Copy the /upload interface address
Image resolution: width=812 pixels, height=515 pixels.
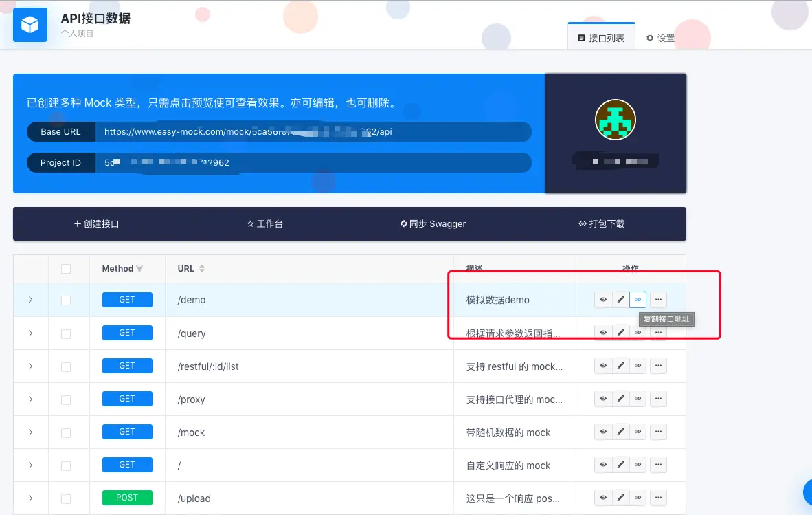tap(638, 498)
